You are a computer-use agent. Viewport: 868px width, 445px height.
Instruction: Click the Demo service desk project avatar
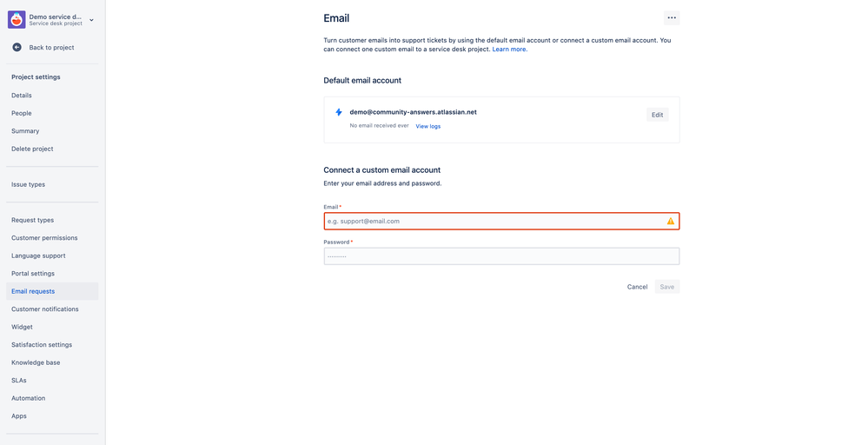pos(17,20)
